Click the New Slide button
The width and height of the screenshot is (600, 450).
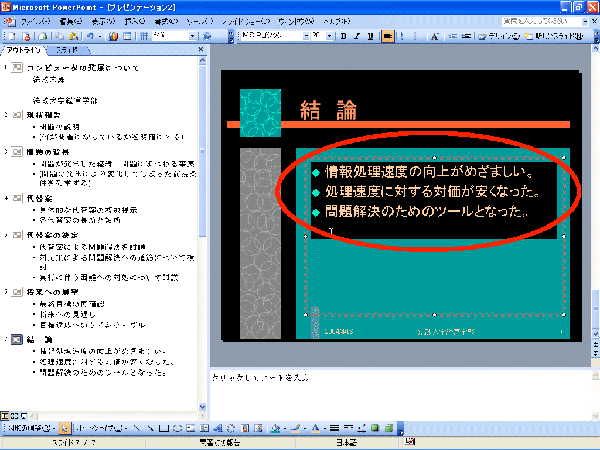click(554, 36)
